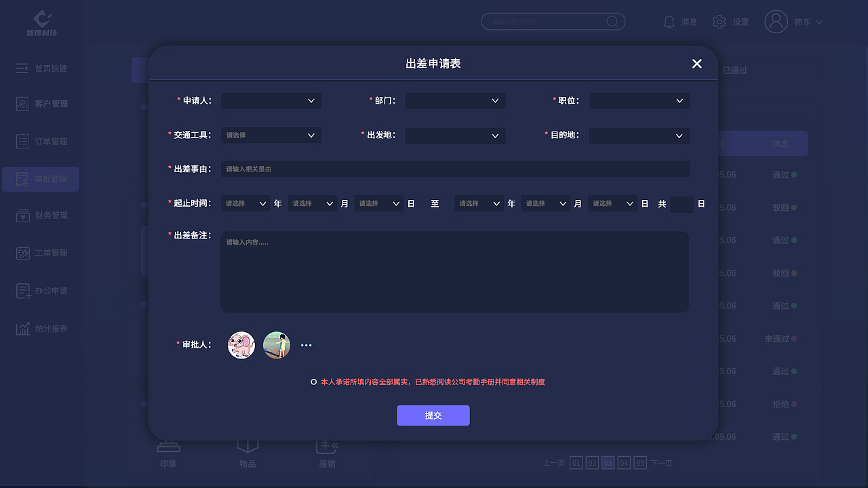Select the 办公申请 menu item

[x=22, y=291]
